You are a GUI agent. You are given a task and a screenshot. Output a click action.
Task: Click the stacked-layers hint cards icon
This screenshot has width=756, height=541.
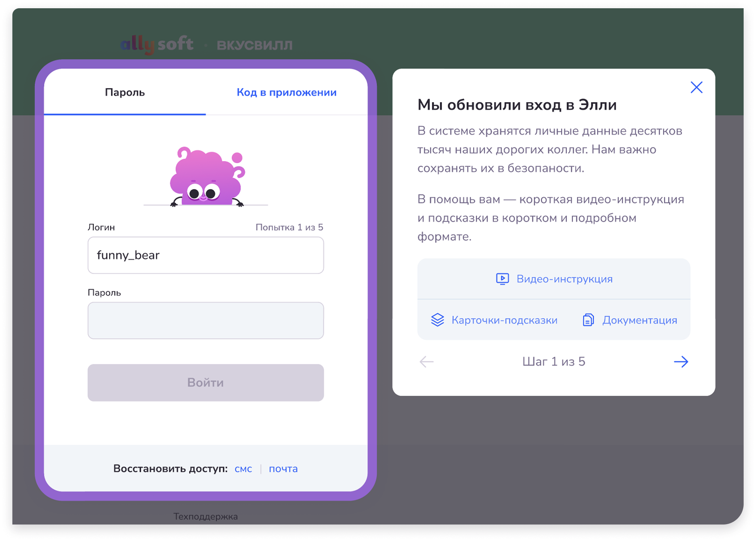[x=437, y=320]
